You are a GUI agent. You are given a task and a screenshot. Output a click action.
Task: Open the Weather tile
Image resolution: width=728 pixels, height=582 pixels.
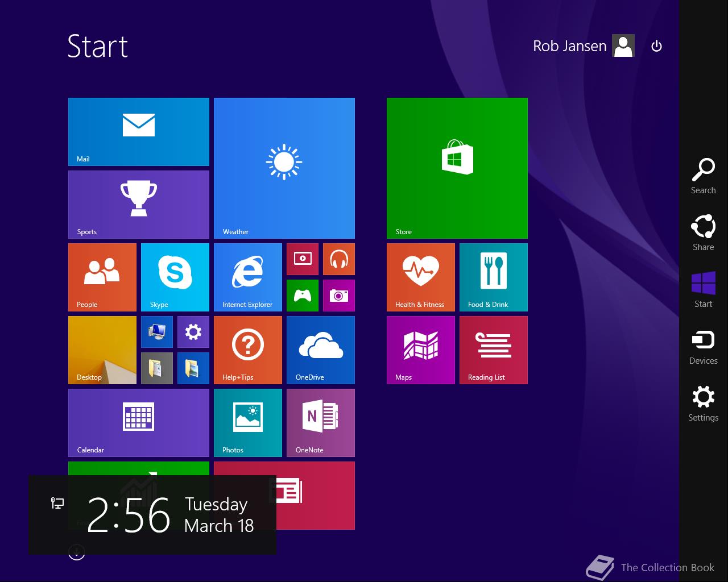tap(284, 168)
